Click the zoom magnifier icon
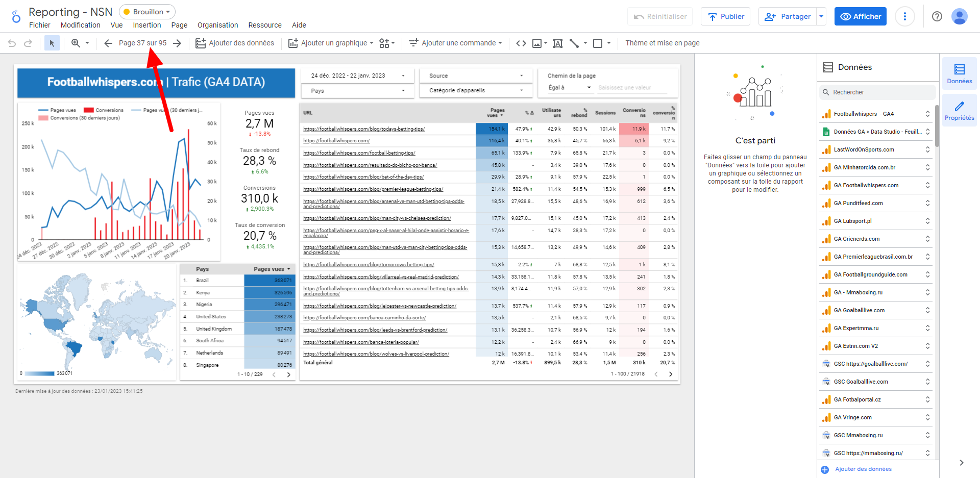 (76, 43)
